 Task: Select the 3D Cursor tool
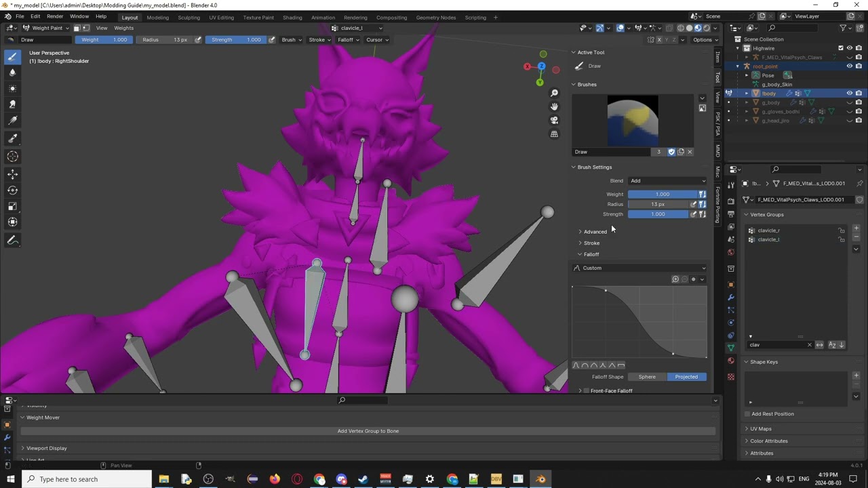(x=12, y=157)
